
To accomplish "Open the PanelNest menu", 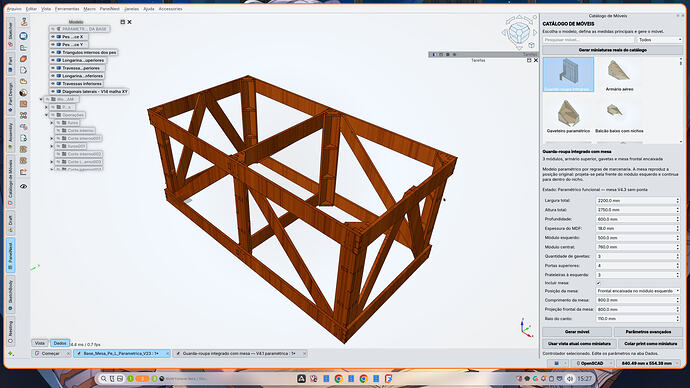I will click(109, 9).
